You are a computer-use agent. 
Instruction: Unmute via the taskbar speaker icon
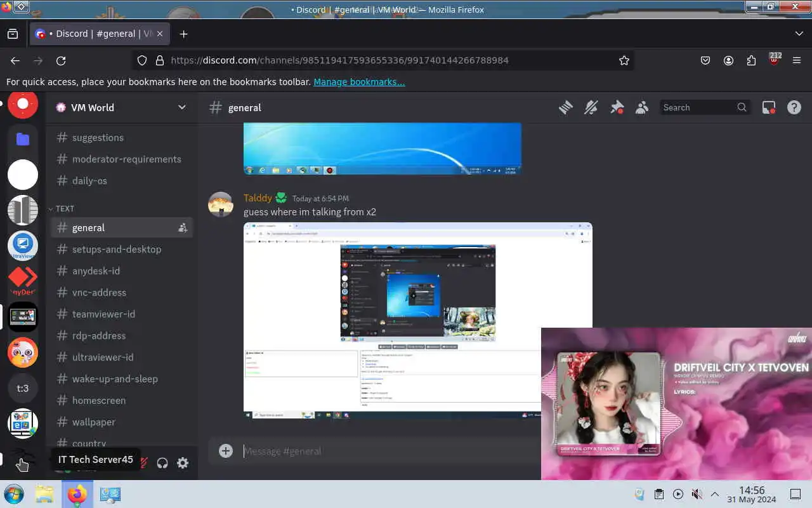697,494
